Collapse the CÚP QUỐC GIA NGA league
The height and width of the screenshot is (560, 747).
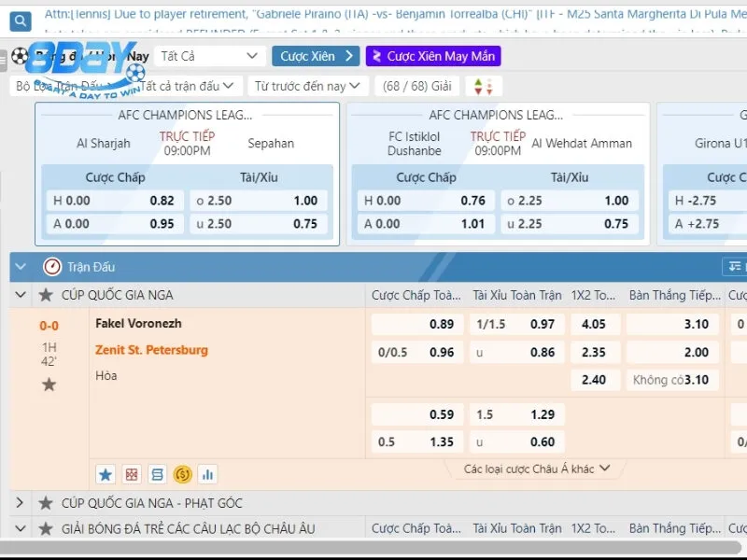click(x=21, y=295)
